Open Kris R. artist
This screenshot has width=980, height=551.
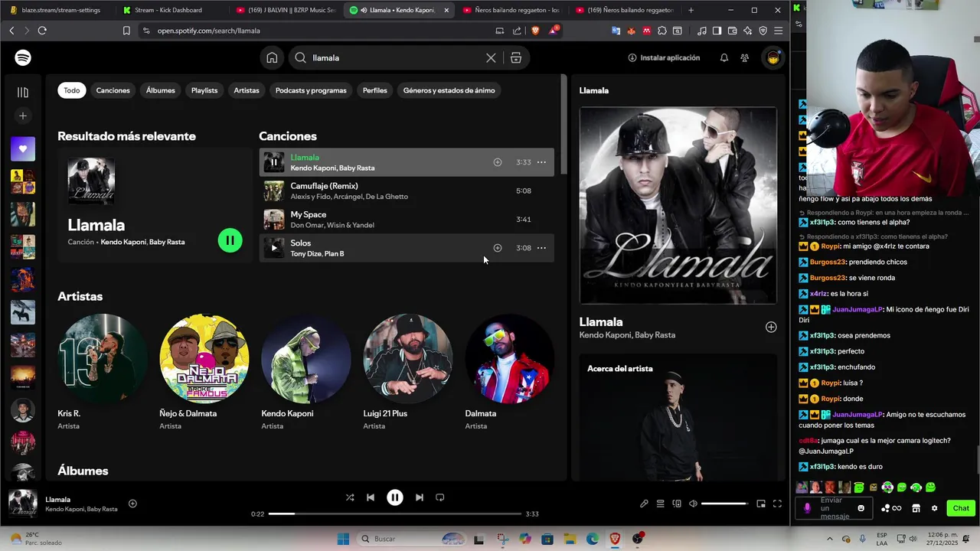point(103,371)
